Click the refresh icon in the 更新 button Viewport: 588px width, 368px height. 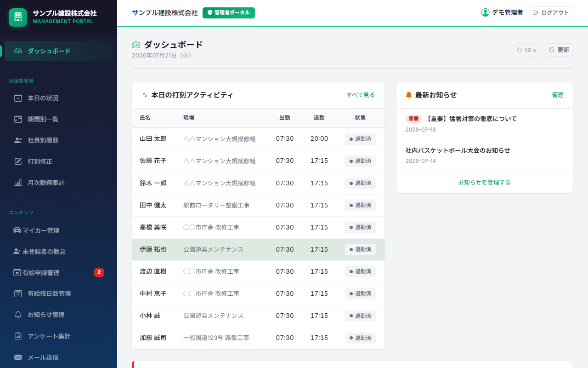[x=552, y=50]
